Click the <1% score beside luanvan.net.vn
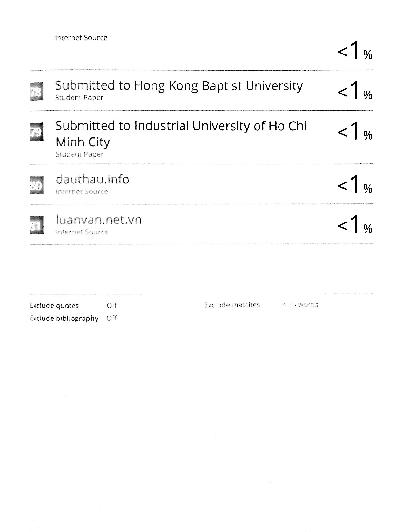The height and width of the screenshot is (532, 411). click(x=355, y=225)
